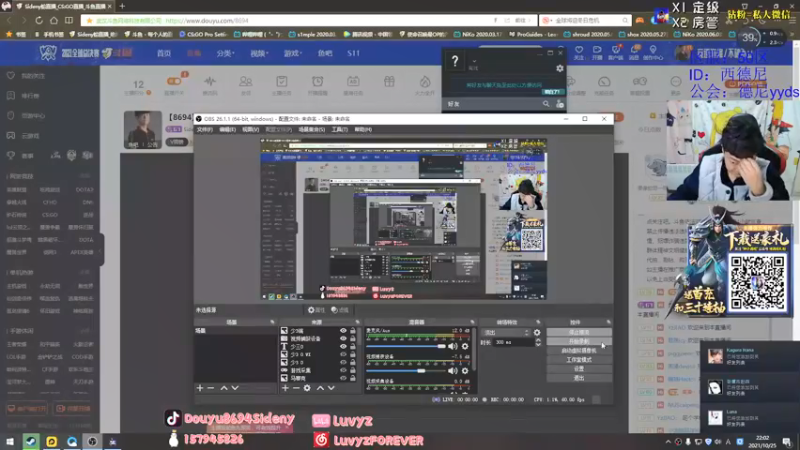This screenshot has height=450, width=800.
Task: Adjust transition duration stepper arrows
Action: [x=538, y=343]
